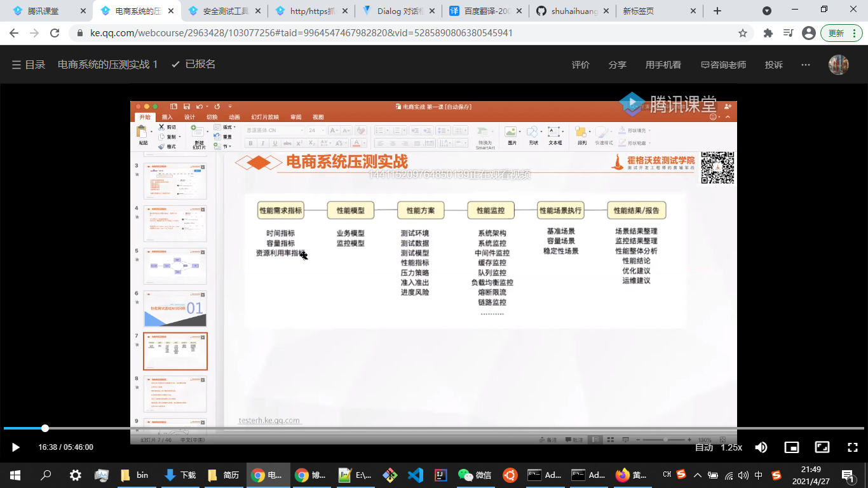Focus the Chrome address bar URL
The height and width of the screenshot is (488, 868).
pos(302,33)
